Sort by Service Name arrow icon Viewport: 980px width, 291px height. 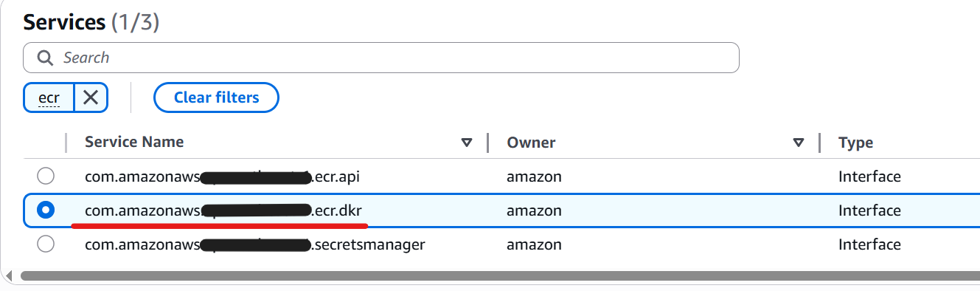(466, 143)
